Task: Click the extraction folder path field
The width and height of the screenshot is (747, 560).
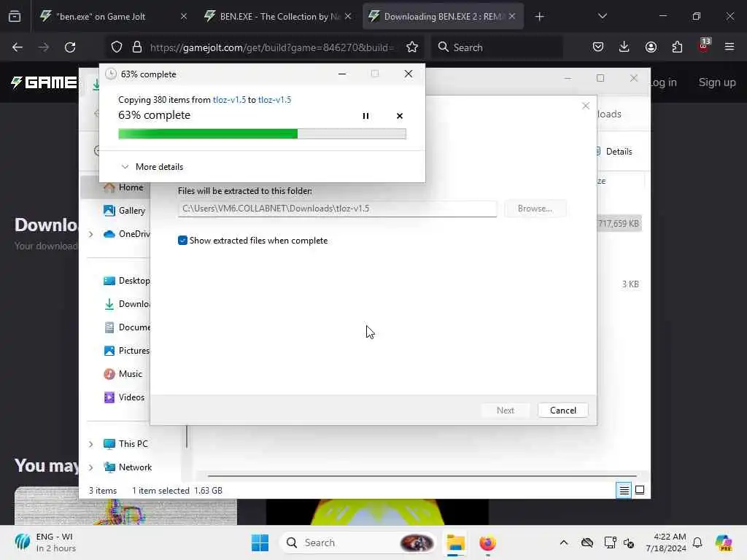Action: [x=337, y=209]
